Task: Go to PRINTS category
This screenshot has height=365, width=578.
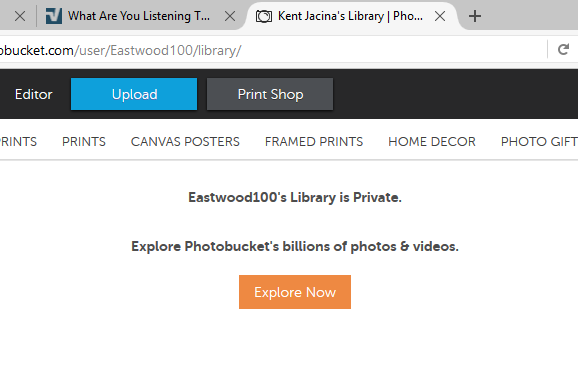Action: coord(84,142)
